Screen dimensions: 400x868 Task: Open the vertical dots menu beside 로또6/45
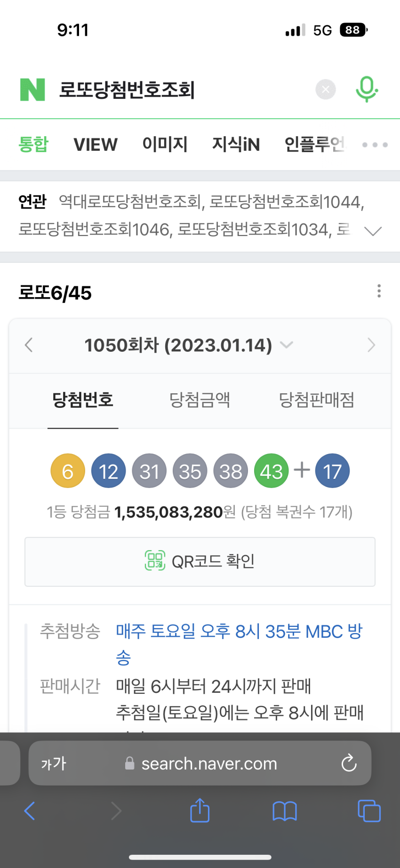click(379, 291)
